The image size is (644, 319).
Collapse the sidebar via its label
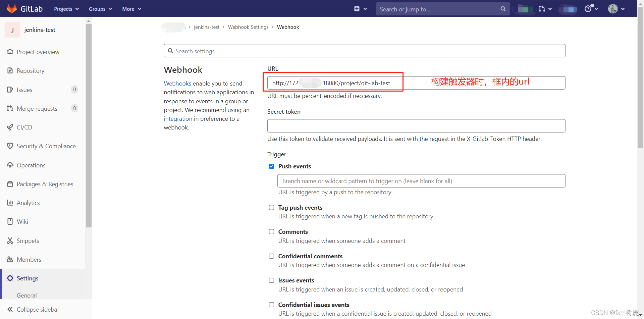click(38, 309)
